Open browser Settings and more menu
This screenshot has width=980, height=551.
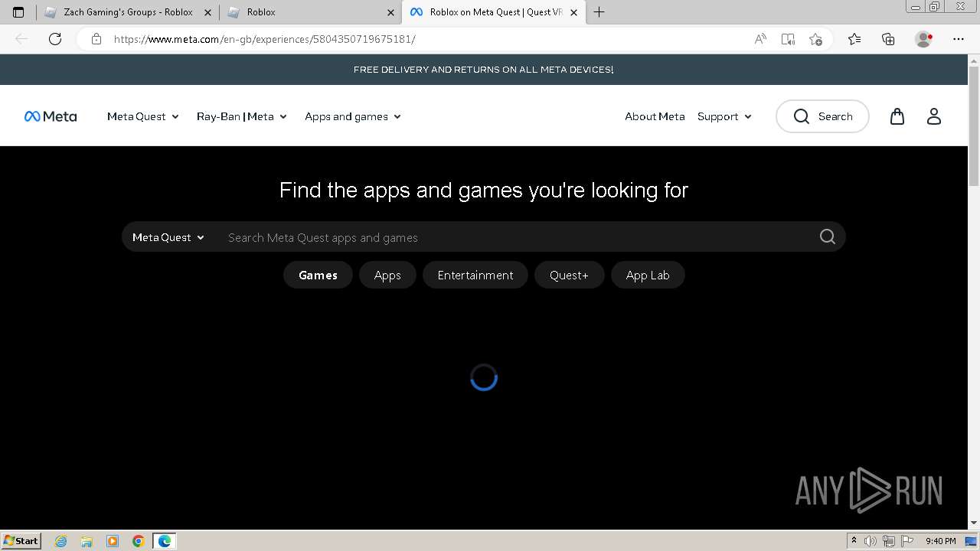(959, 39)
